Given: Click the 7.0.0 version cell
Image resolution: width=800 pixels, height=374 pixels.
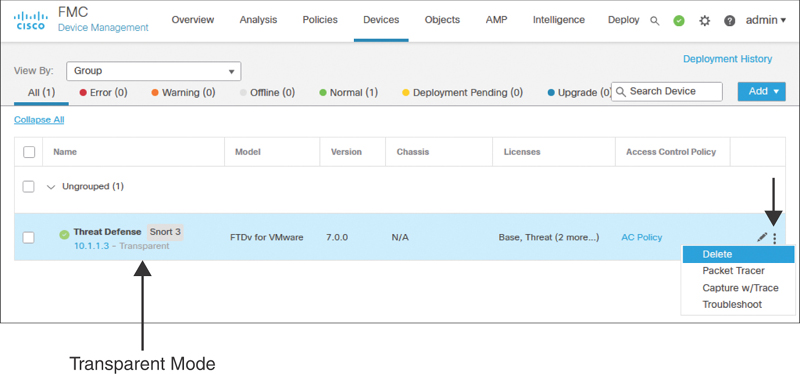Looking at the screenshot, I should point(338,237).
